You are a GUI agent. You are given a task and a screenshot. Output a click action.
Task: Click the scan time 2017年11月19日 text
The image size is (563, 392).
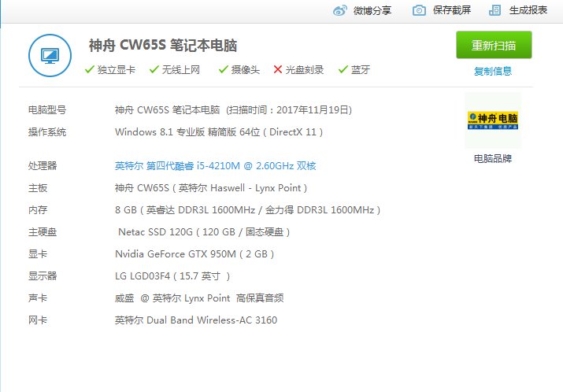290,110
